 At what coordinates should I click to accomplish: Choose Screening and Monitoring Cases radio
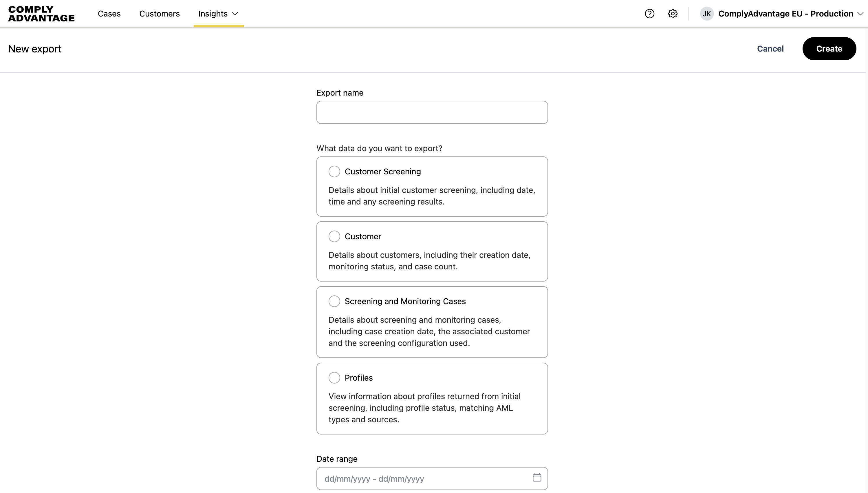pyautogui.click(x=334, y=301)
